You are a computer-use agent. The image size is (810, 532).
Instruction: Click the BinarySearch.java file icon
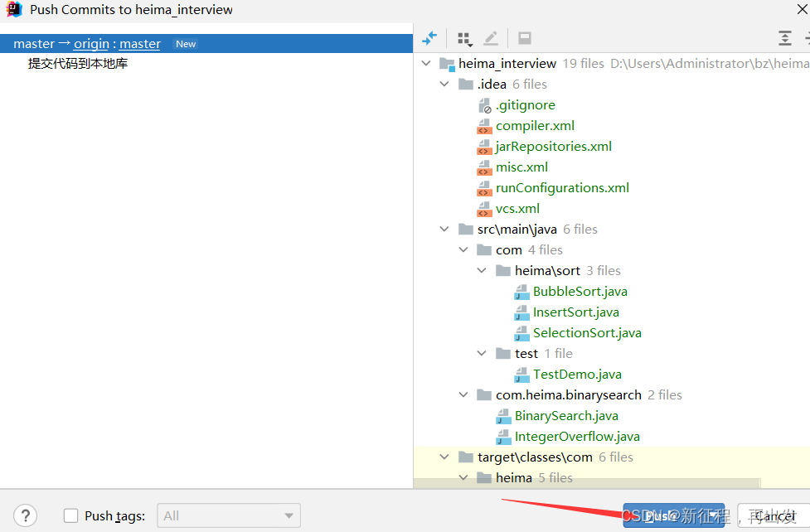point(503,416)
